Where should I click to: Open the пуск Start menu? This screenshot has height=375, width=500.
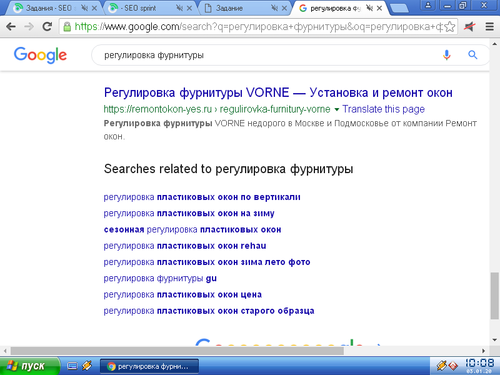(x=29, y=366)
